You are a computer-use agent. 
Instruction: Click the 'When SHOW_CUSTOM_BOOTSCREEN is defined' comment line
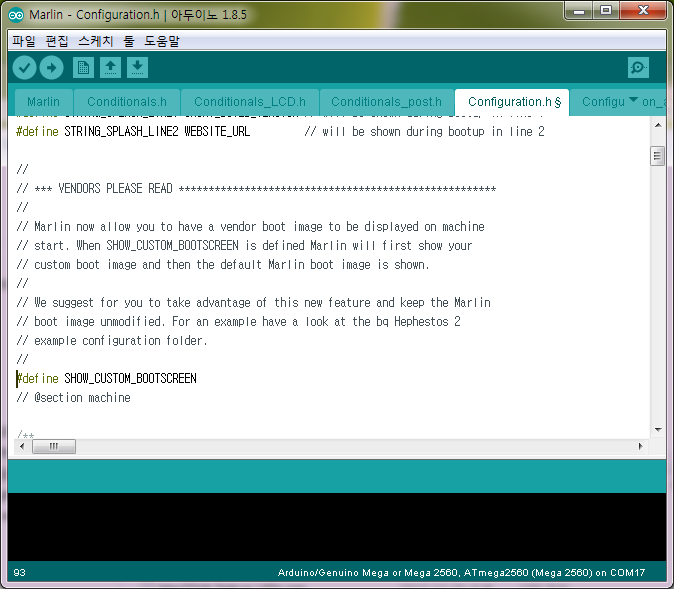click(x=244, y=245)
